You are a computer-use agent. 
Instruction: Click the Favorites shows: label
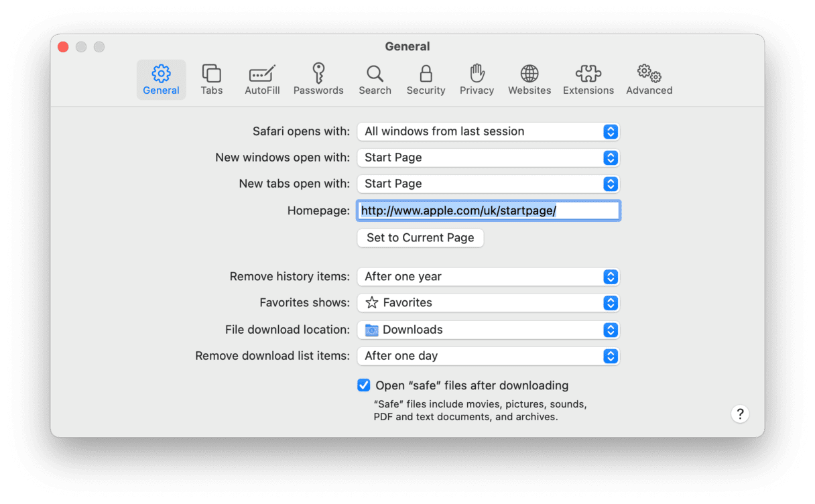(x=304, y=303)
